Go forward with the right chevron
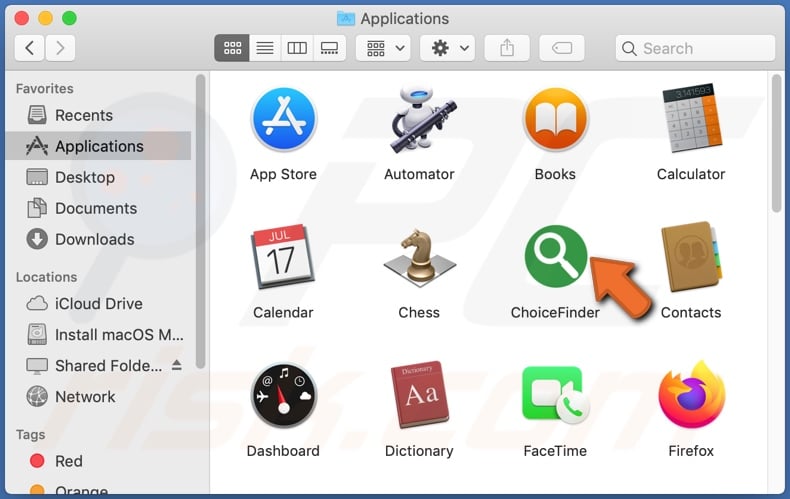 tap(60, 48)
